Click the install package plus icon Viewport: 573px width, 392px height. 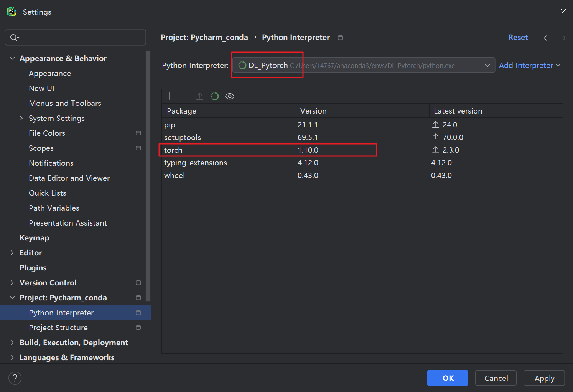[170, 96]
